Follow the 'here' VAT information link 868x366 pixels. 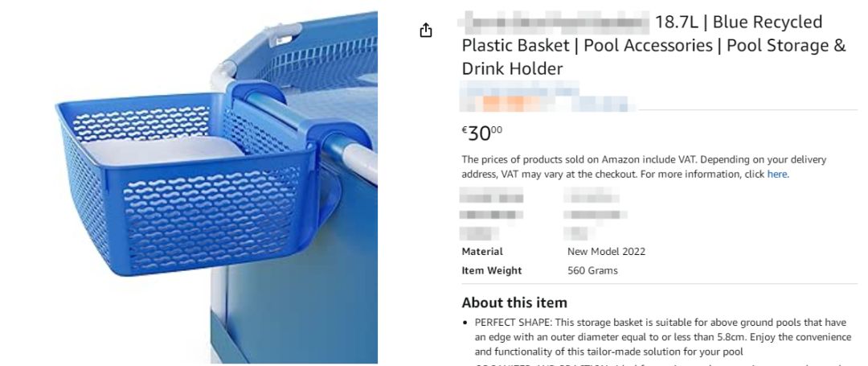coord(776,174)
